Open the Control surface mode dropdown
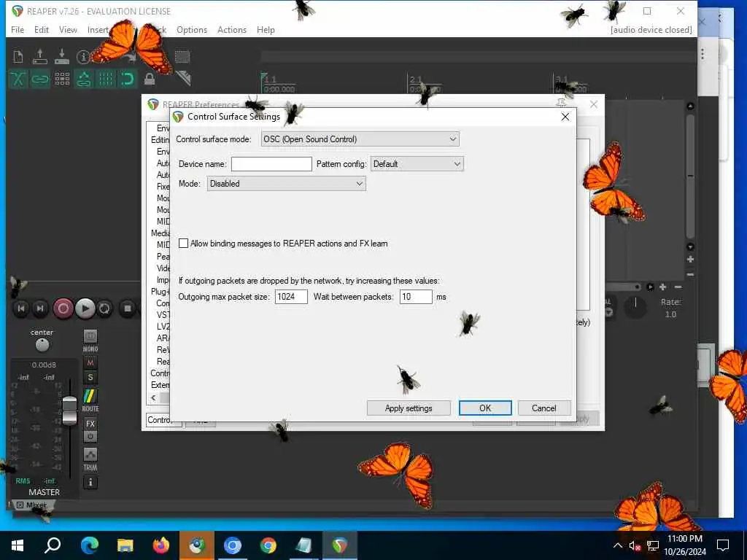Screen dimensions: 747x560 point(360,139)
